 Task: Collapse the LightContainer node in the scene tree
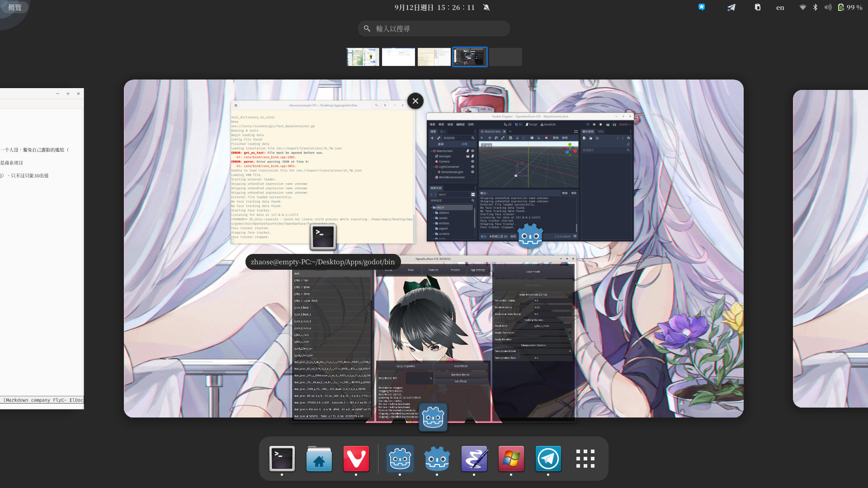434,167
